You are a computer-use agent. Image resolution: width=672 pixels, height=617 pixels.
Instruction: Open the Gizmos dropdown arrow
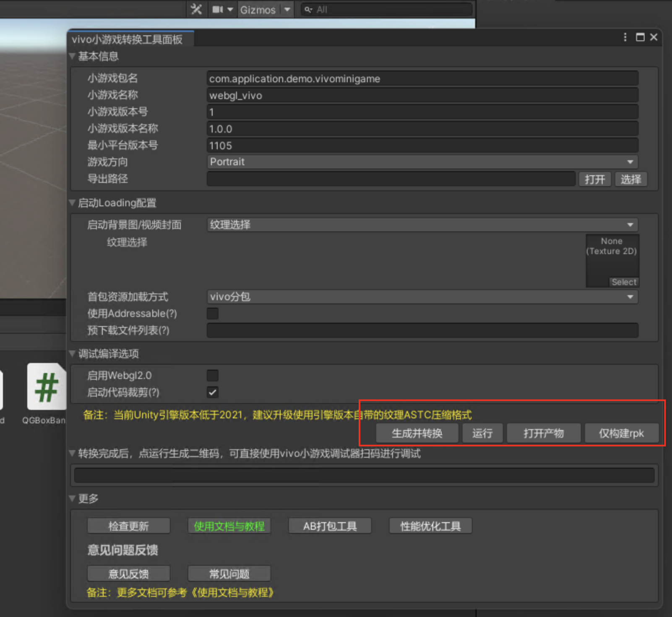point(287,9)
